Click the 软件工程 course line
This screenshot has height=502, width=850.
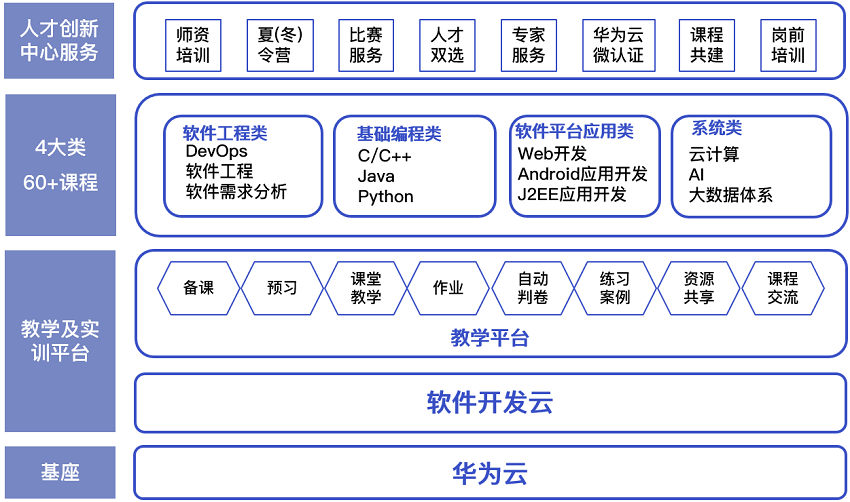pos(220,171)
